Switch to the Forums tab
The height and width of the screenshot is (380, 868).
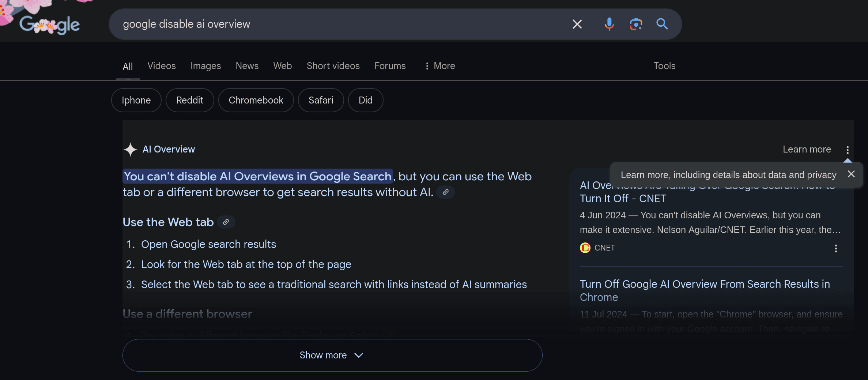coord(390,66)
